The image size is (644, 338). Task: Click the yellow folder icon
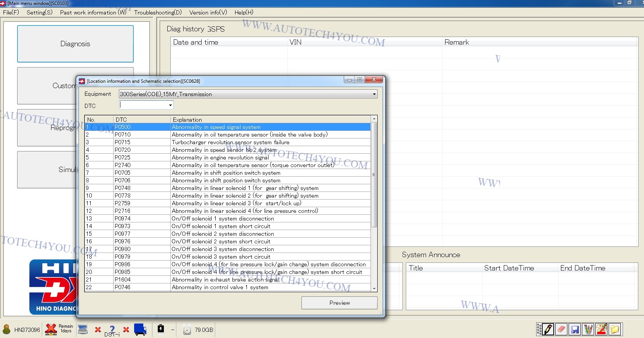pyautogui.click(x=615, y=329)
